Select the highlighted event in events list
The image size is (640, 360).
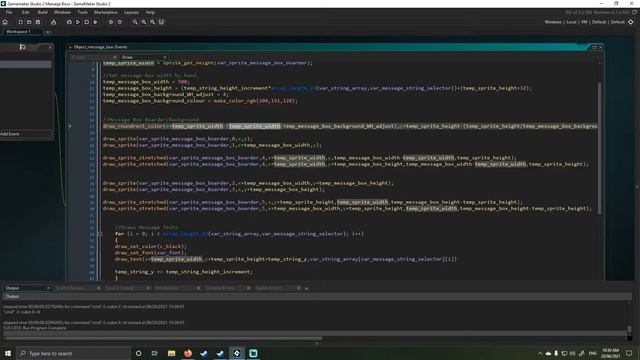(25, 64)
